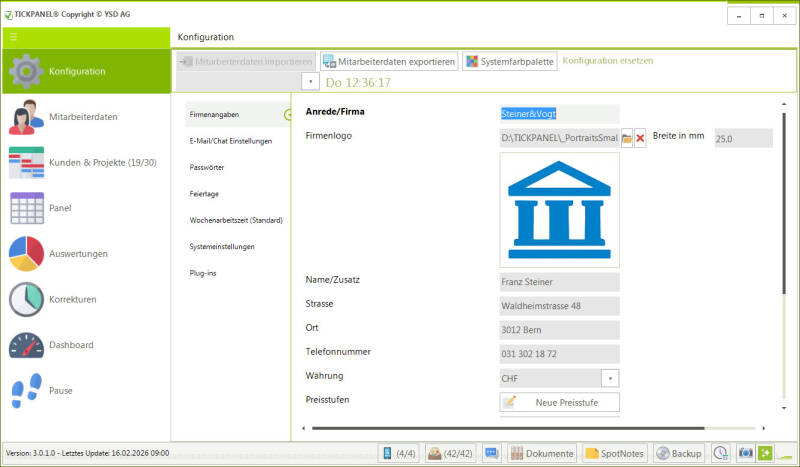
Task: Open dropdown arrow beside the clock display
Action: click(x=310, y=82)
